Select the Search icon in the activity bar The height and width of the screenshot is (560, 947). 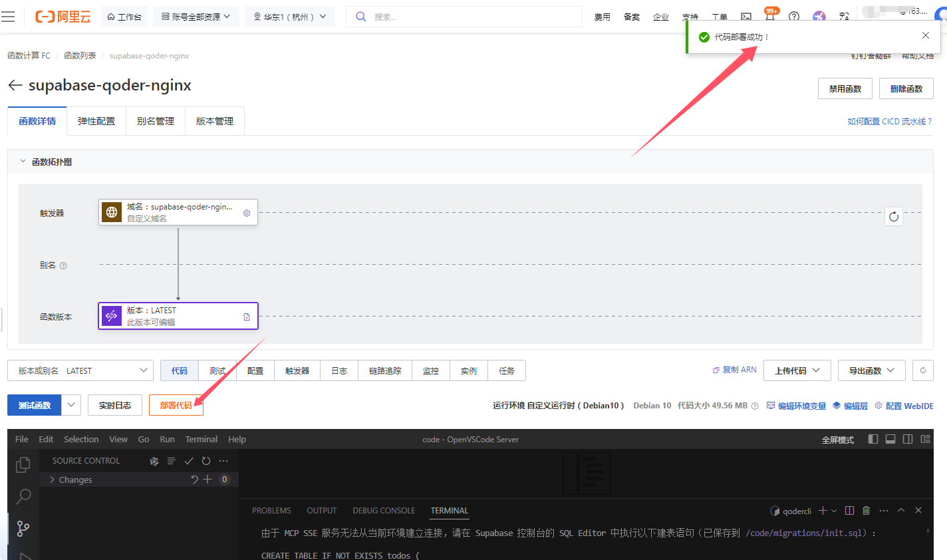[23, 496]
